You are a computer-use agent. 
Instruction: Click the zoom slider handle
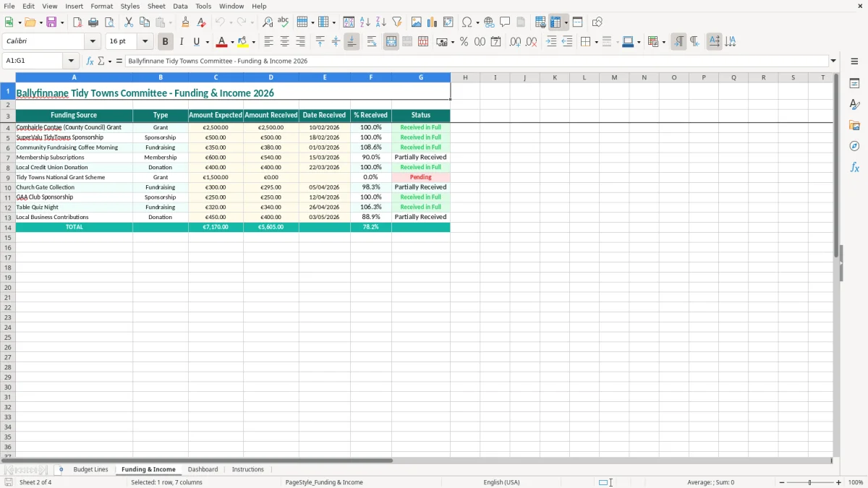pyautogui.click(x=810, y=482)
